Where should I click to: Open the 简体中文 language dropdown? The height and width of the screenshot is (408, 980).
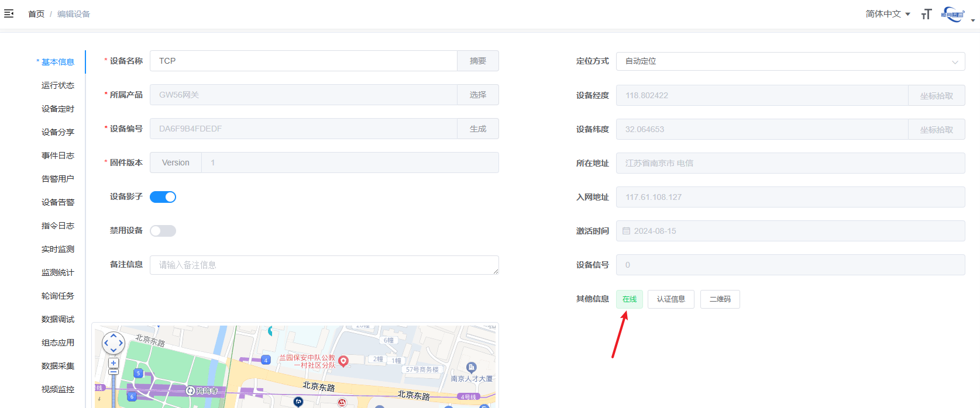click(x=888, y=14)
